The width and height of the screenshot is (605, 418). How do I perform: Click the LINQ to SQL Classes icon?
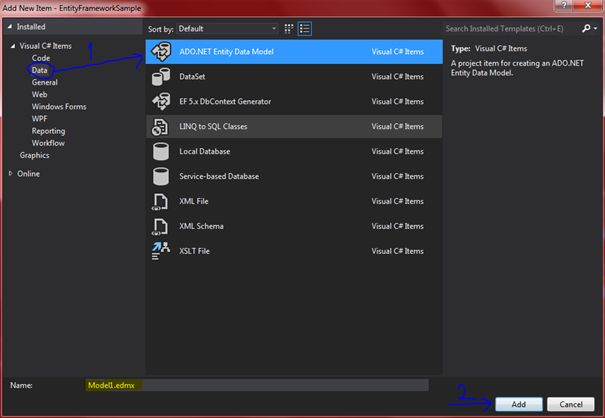pyautogui.click(x=160, y=126)
